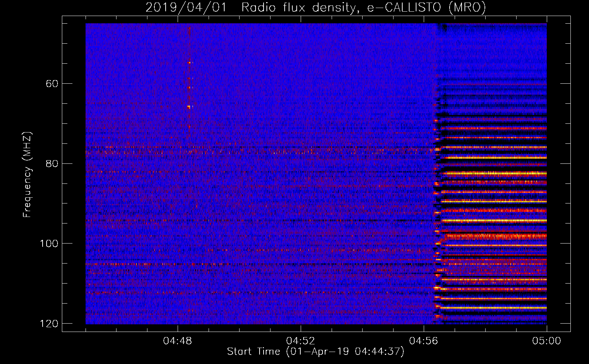Click the plot title '2019/04/01 Radio flux density, e-CALLISTO (MRO)'
The width and height of the screenshot is (589, 364).
coord(316,8)
